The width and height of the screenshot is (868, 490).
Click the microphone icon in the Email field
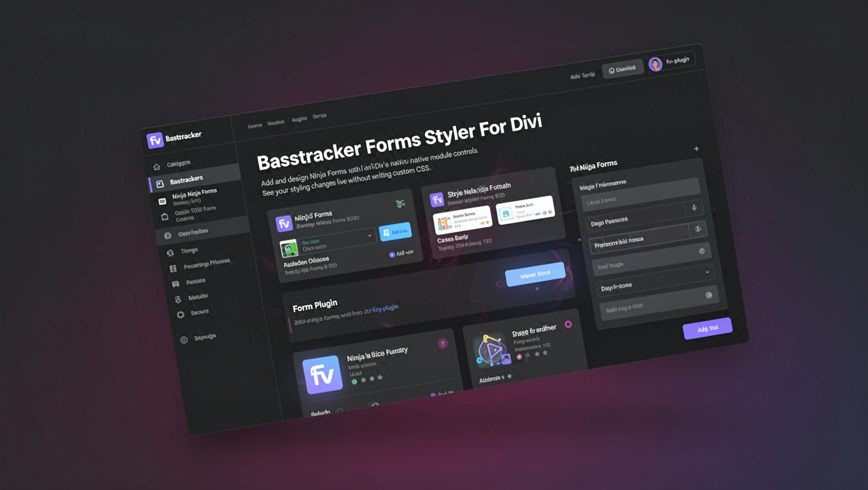[693, 207]
